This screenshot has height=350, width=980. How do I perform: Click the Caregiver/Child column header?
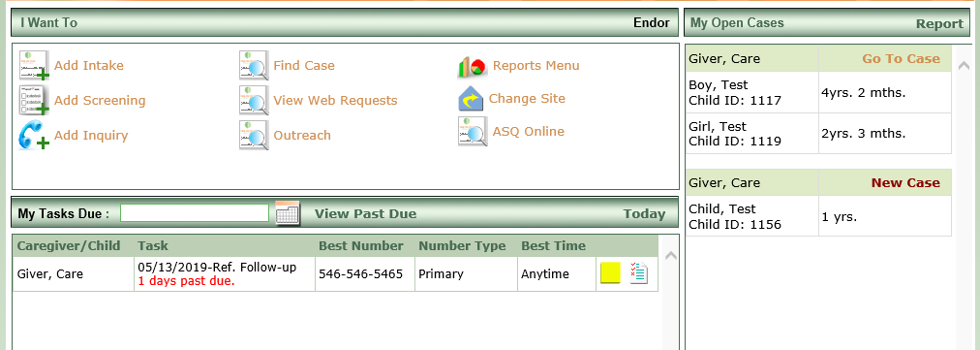[69, 246]
